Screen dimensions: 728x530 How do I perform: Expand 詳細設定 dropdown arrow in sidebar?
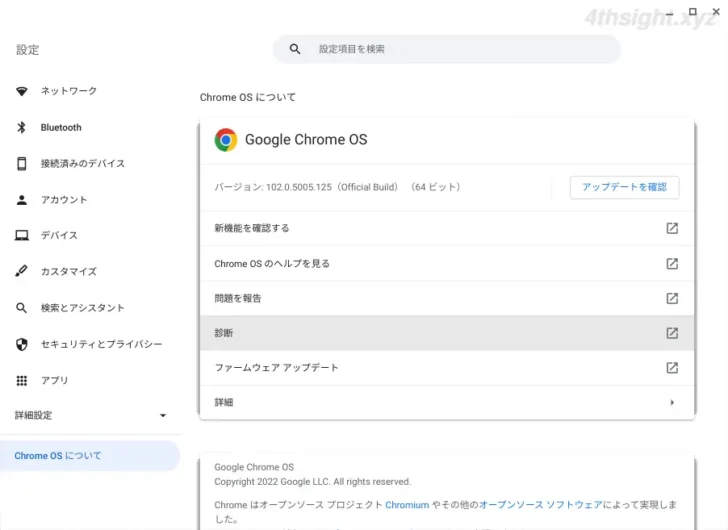pyautogui.click(x=163, y=415)
